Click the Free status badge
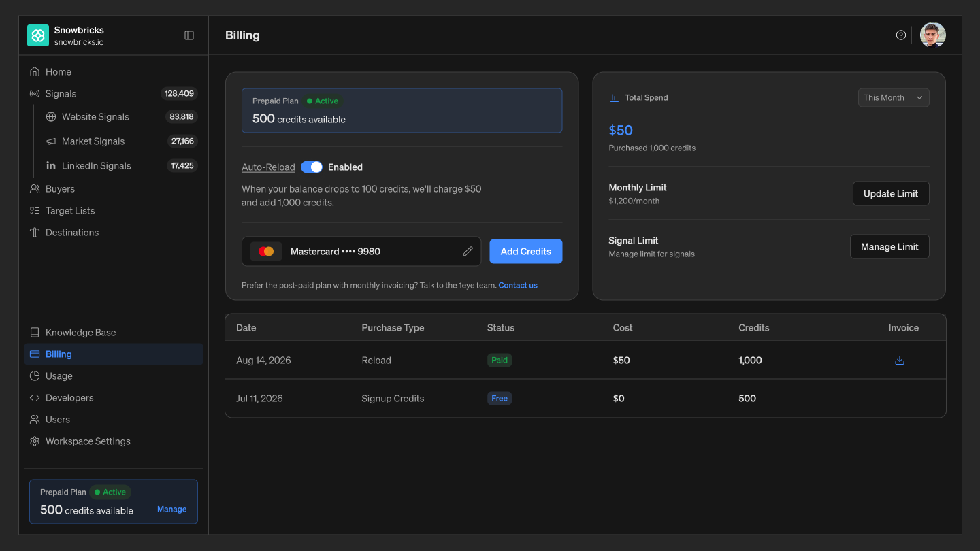The height and width of the screenshot is (551, 980). [x=500, y=399]
